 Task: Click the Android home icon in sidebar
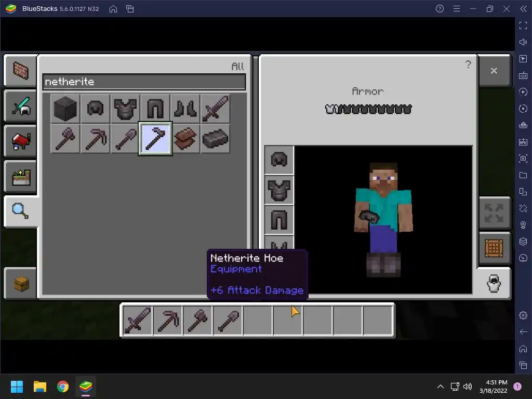click(523, 349)
